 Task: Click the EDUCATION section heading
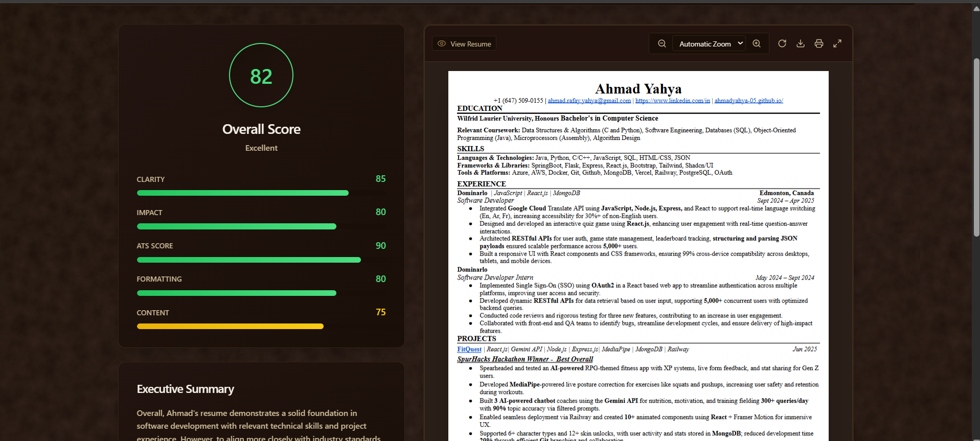pos(480,108)
